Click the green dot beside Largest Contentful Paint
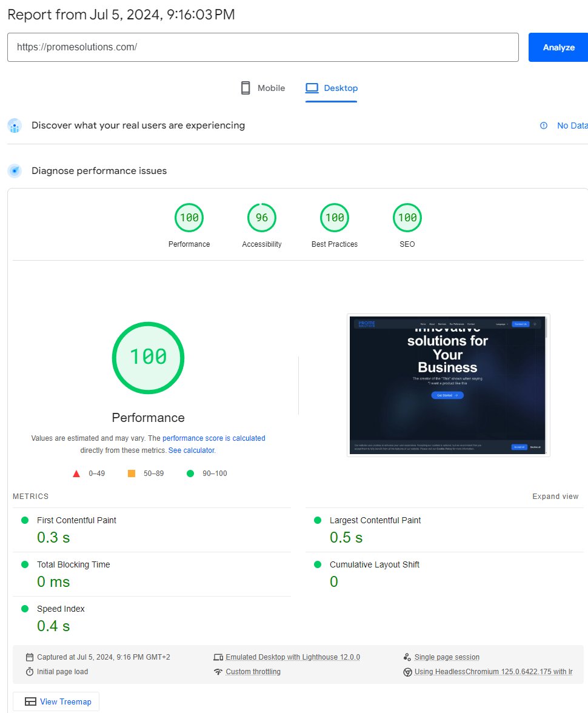 click(x=318, y=520)
